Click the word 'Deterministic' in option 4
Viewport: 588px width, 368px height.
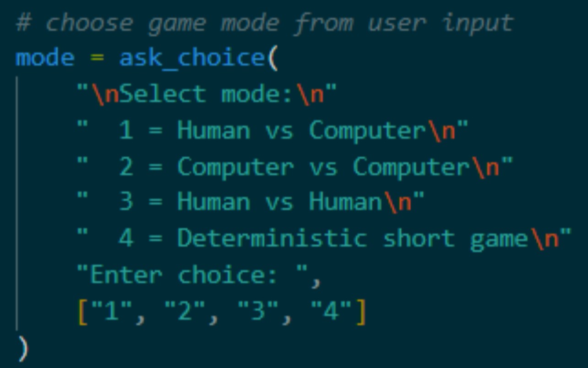coord(272,239)
